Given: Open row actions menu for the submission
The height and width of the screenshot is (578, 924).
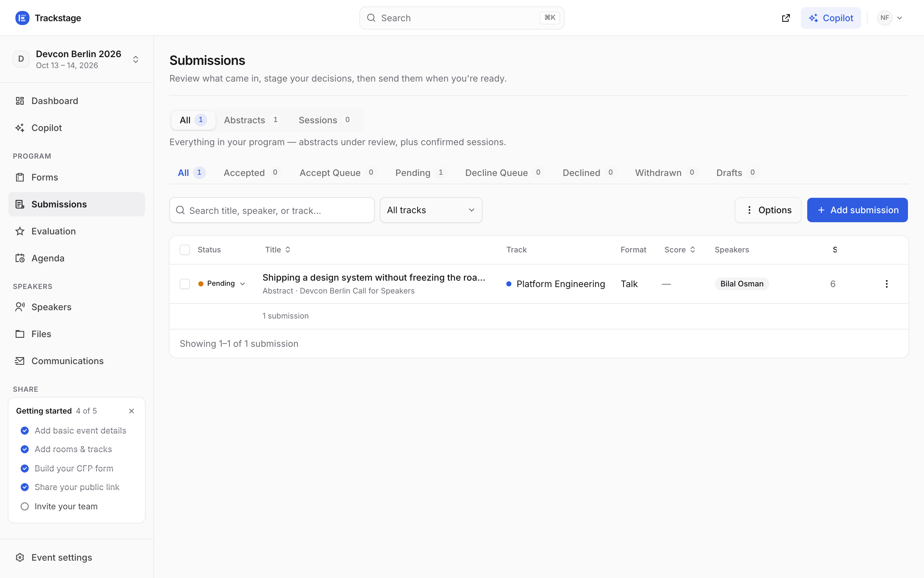Looking at the screenshot, I should pos(886,284).
